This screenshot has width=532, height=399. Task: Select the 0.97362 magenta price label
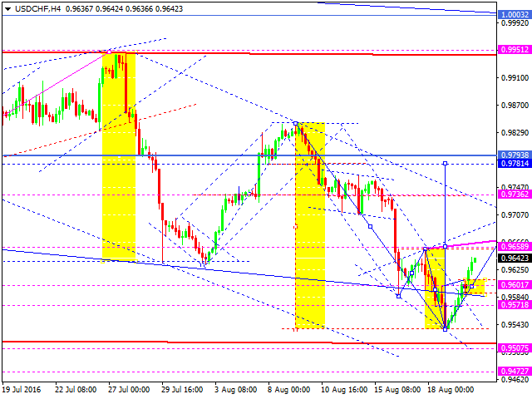(515, 195)
